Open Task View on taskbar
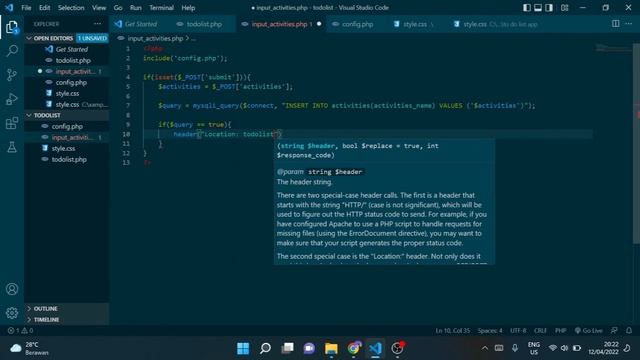Image resolution: width=640 pixels, height=360 pixels. [x=287, y=348]
